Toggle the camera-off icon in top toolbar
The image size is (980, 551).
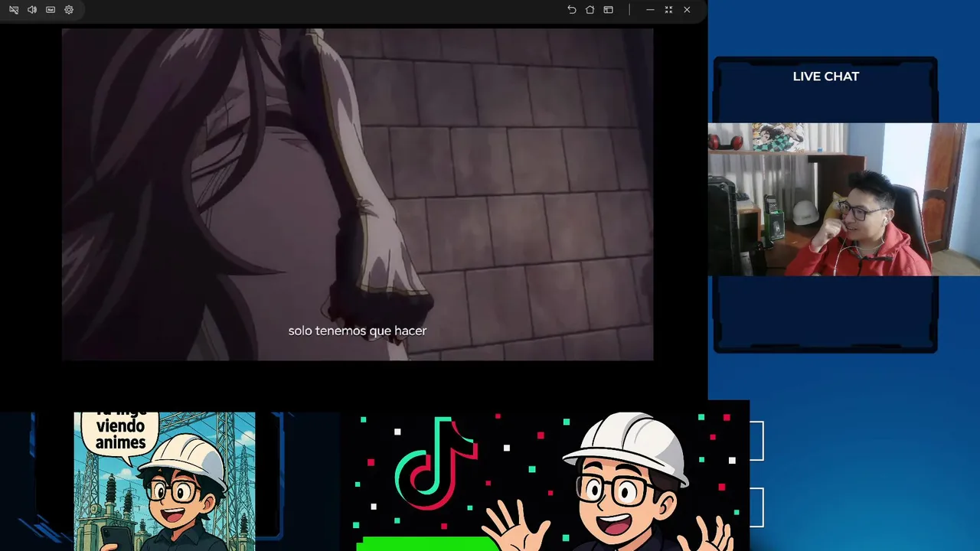14,10
